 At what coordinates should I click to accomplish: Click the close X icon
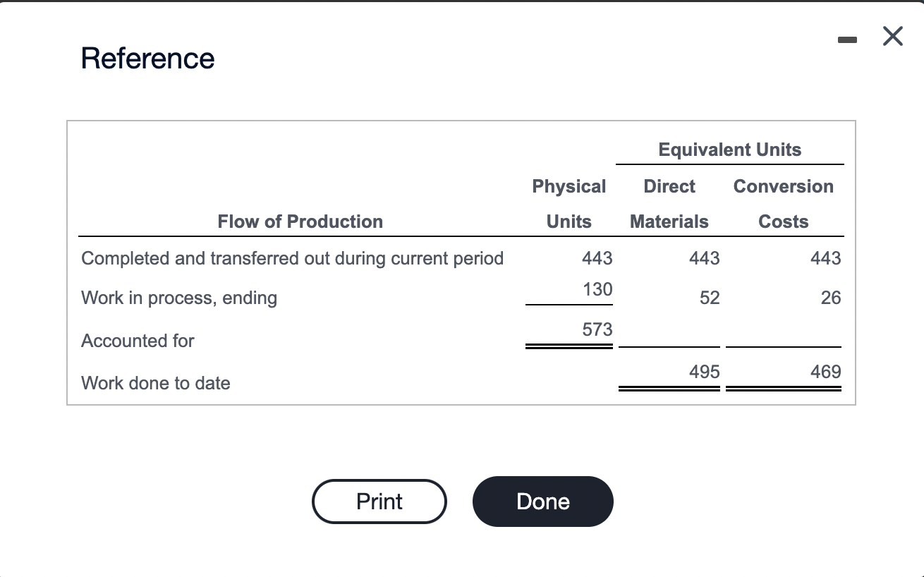point(892,36)
